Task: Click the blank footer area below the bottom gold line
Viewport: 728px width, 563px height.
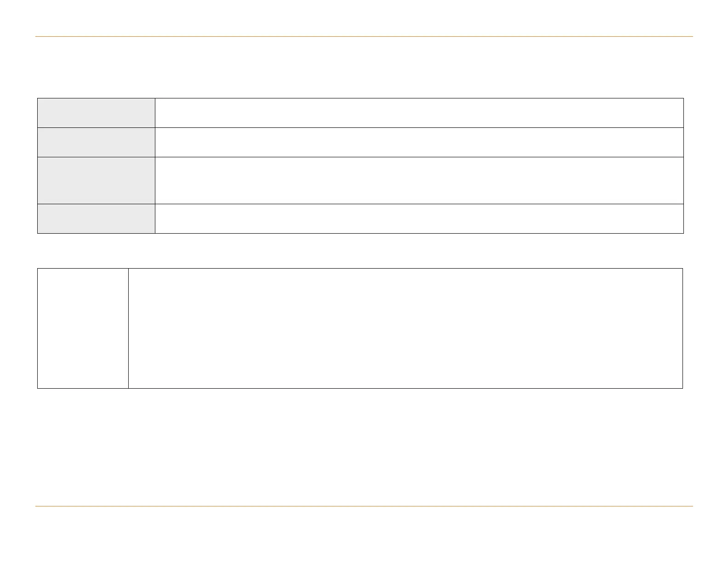Action: (364, 534)
